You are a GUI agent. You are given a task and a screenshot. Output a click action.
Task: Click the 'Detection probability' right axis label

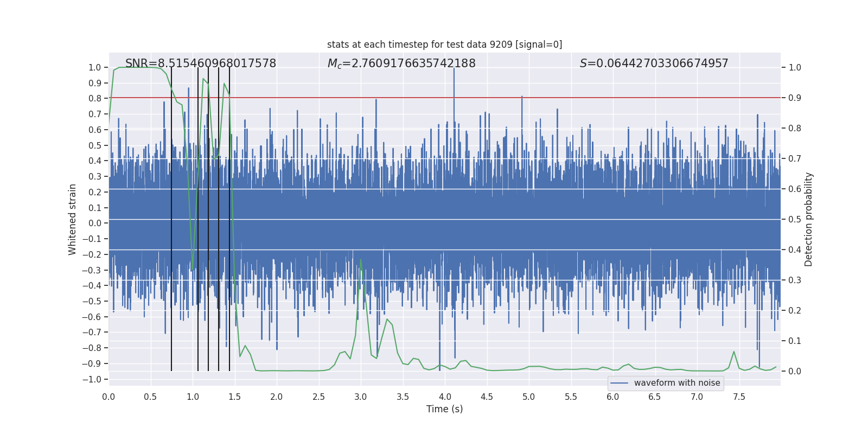click(x=809, y=219)
